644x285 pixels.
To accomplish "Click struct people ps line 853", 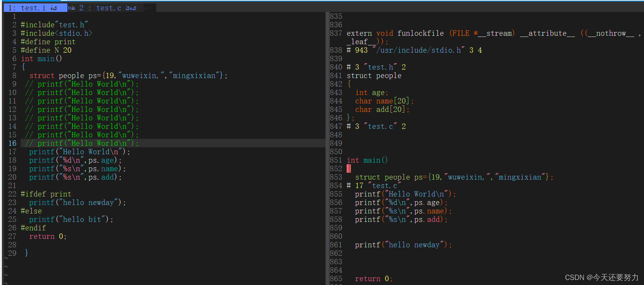I will 454,177.
